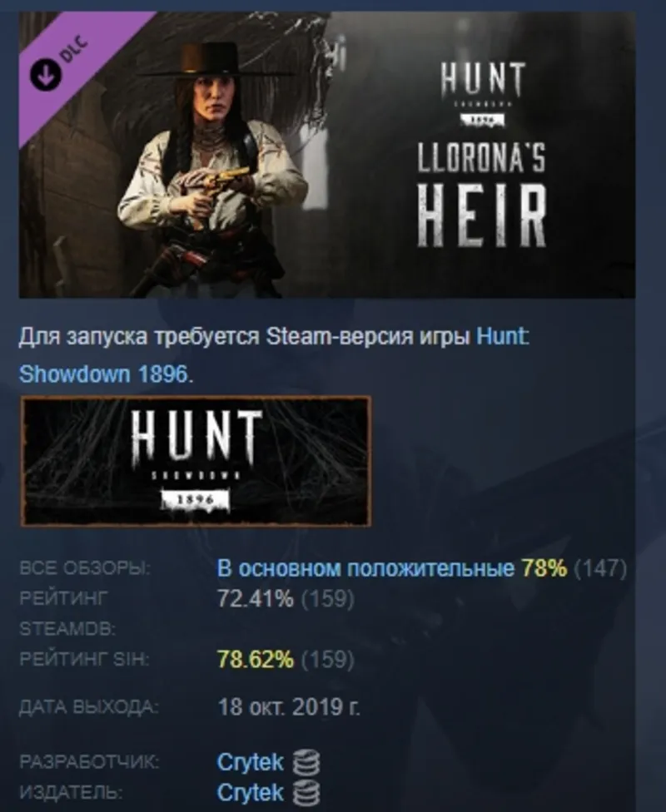
Task: Click the yellow 78% review score
Action: click(544, 568)
